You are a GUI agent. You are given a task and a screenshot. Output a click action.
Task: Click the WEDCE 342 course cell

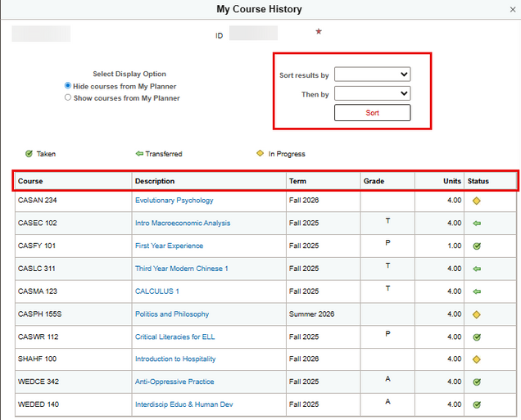(x=73, y=382)
